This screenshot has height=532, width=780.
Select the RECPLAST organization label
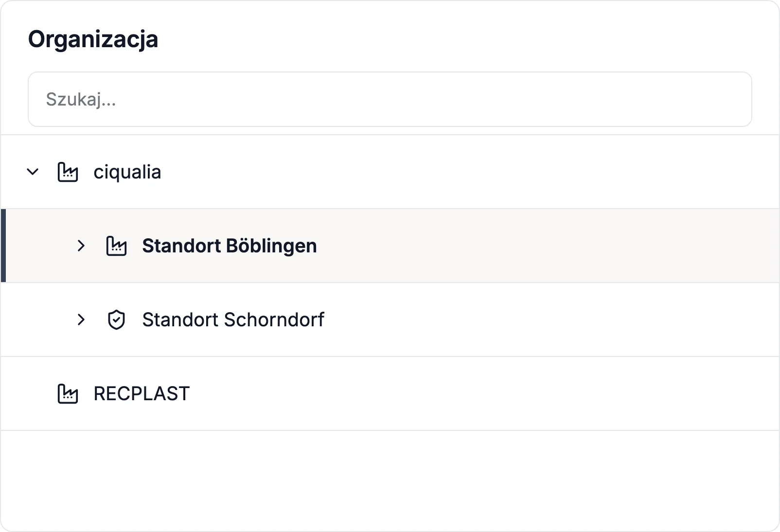tap(142, 393)
